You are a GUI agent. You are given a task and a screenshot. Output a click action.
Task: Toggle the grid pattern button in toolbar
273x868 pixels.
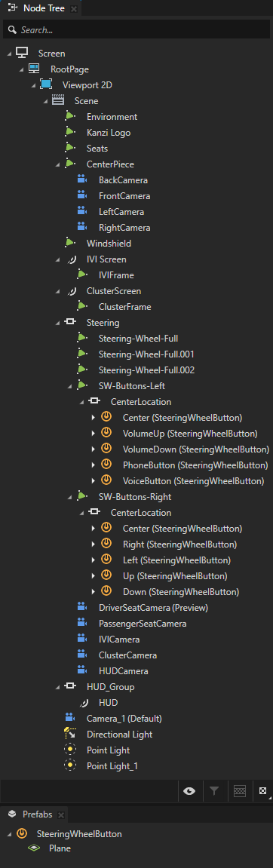240,791
